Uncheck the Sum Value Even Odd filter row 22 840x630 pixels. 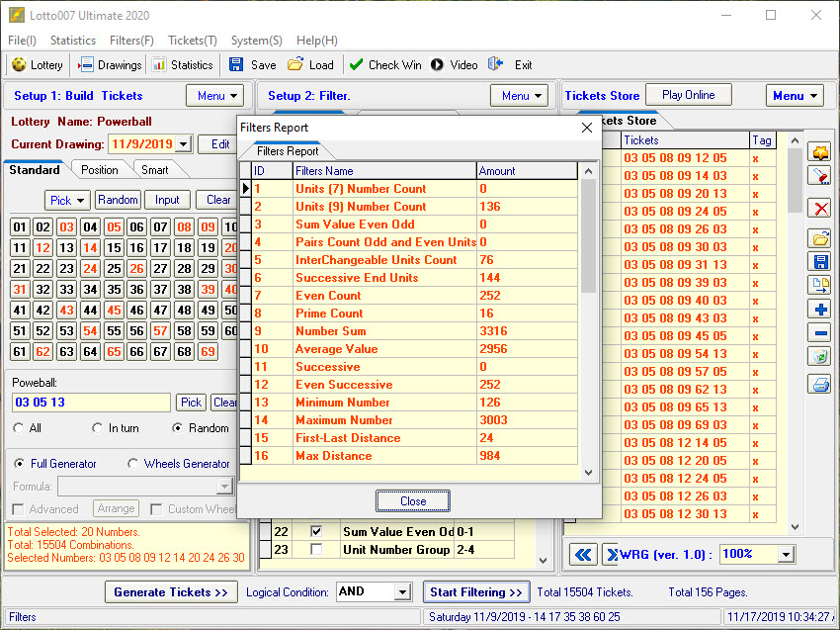pyautogui.click(x=316, y=532)
